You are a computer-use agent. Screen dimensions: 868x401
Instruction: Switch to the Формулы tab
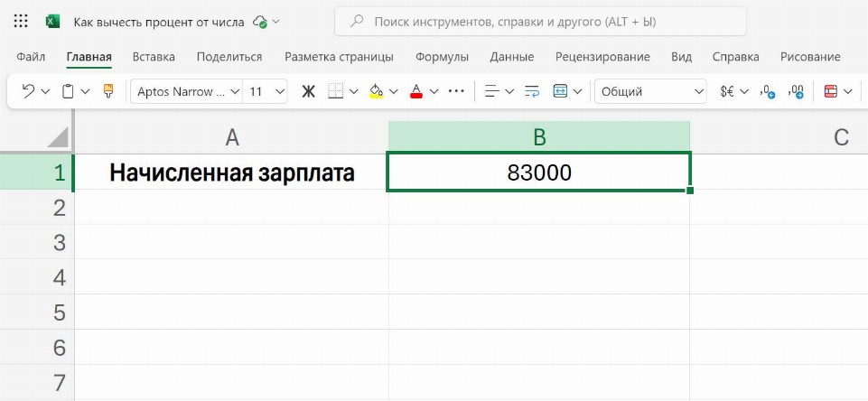[442, 57]
